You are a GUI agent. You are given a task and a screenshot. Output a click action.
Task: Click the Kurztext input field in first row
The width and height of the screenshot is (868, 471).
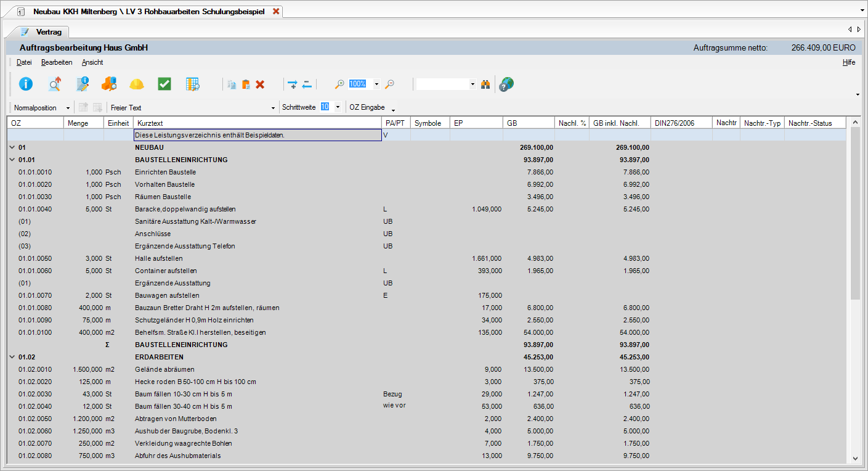point(258,135)
